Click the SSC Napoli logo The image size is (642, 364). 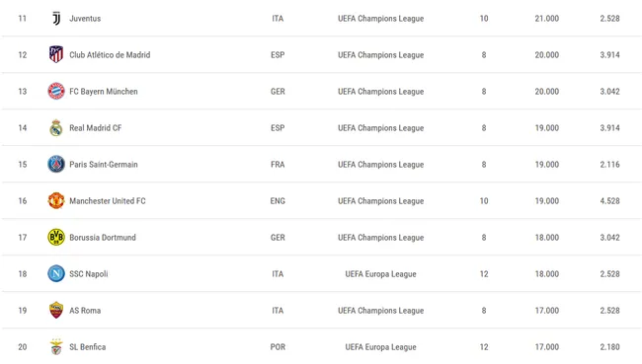(x=56, y=273)
